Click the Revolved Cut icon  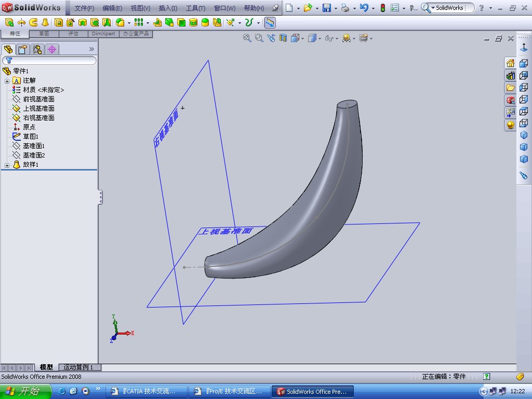click(83, 22)
